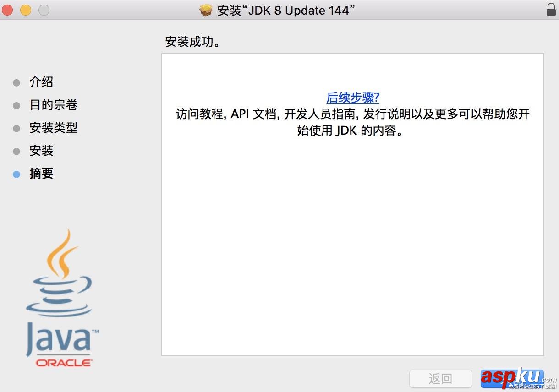
Task: Select the 安装 step
Action: 41,151
